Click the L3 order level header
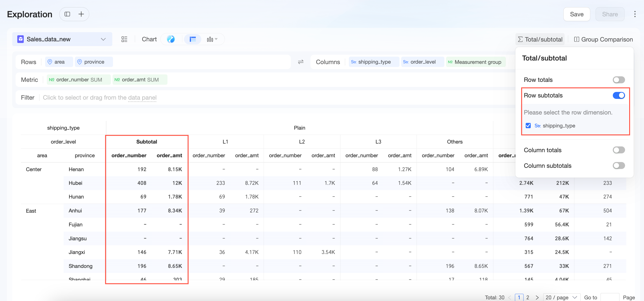The image size is (644, 301). point(378,142)
